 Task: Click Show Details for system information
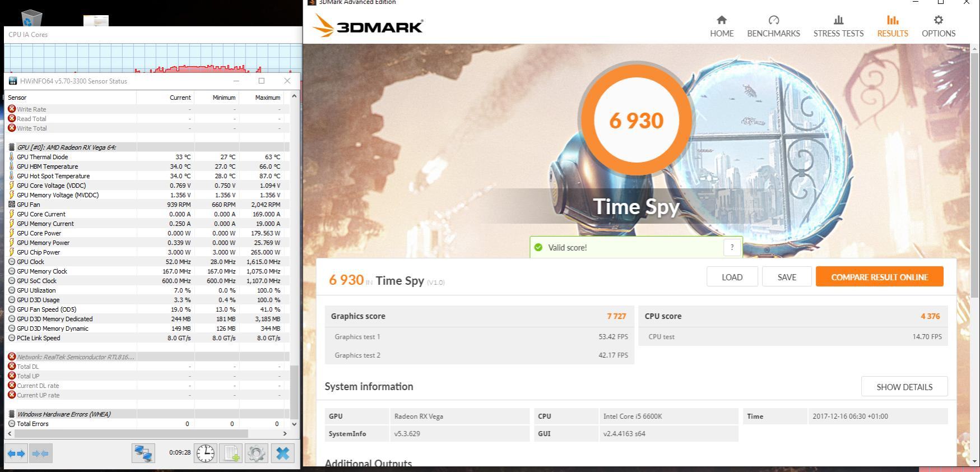click(904, 387)
